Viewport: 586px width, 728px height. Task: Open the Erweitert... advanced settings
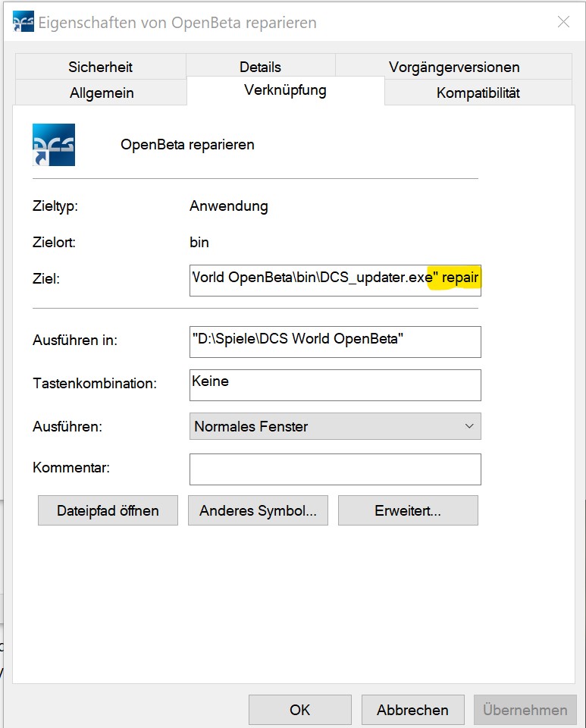tap(408, 510)
